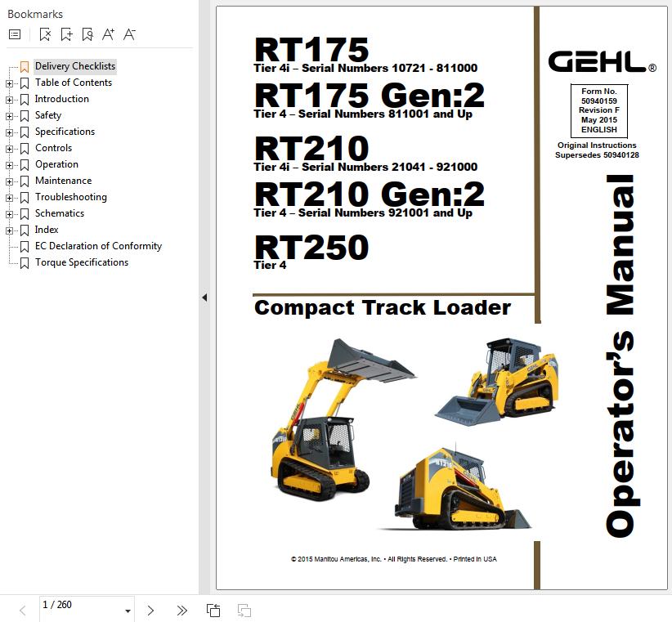Go to the Introduction bookmark

[61, 99]
